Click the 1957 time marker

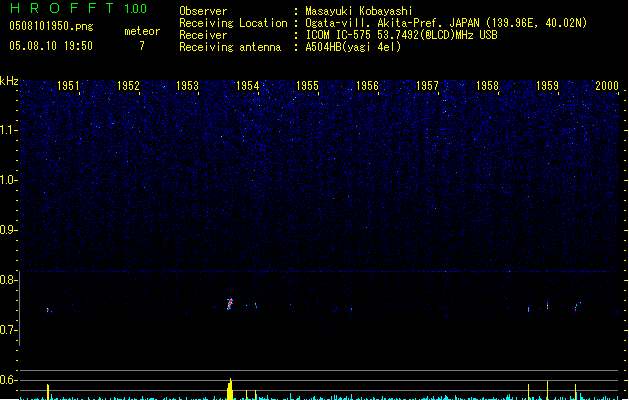coord(427,86)
